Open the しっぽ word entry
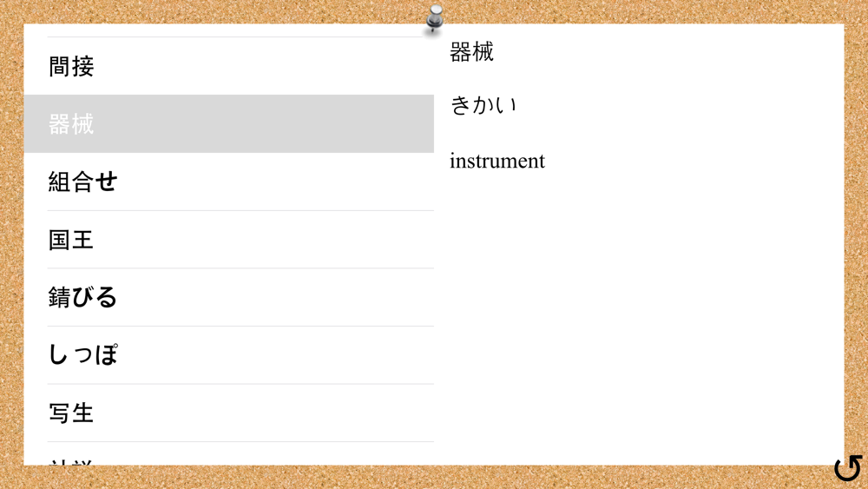The height and width of the screenshot is (489, 868). click(x=228, y=355)
